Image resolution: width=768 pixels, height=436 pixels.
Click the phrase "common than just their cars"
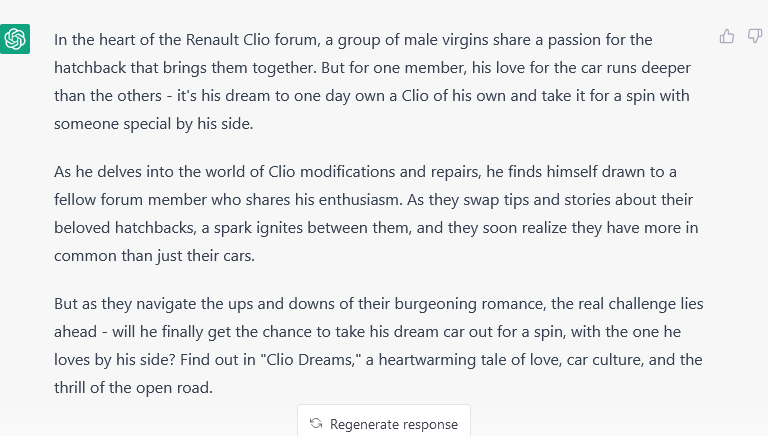click(153, 256)
